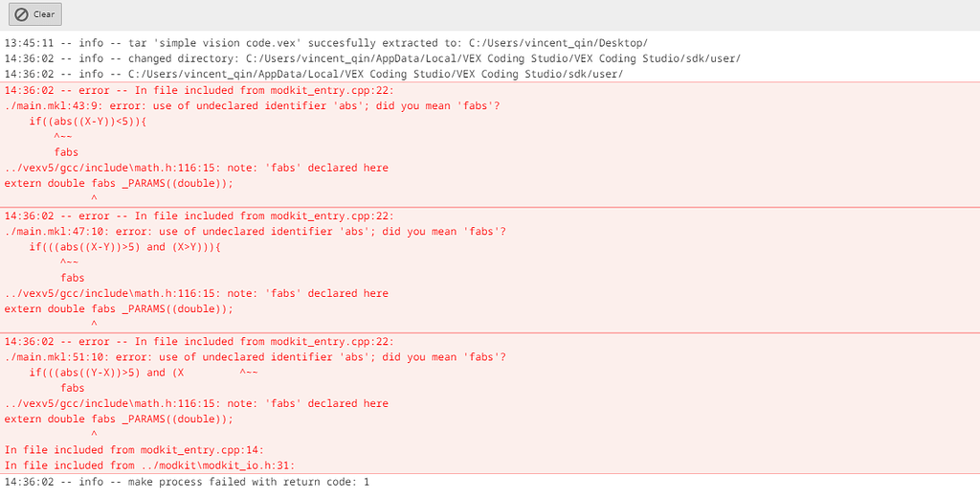980x499 pixels.
Task: Select the main.mkl:51:10 error message
Action: coord(256,357)
